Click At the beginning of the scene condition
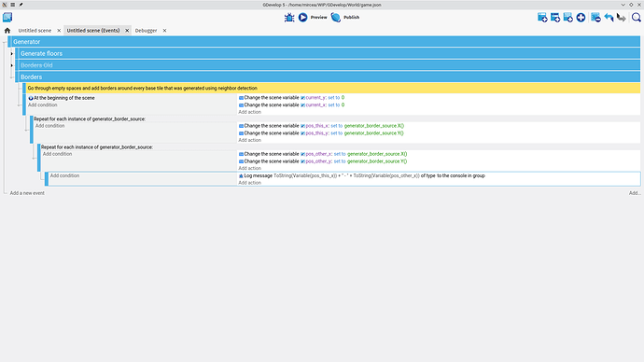This screenshot has width=644, height=362. (x=64, y=98)
